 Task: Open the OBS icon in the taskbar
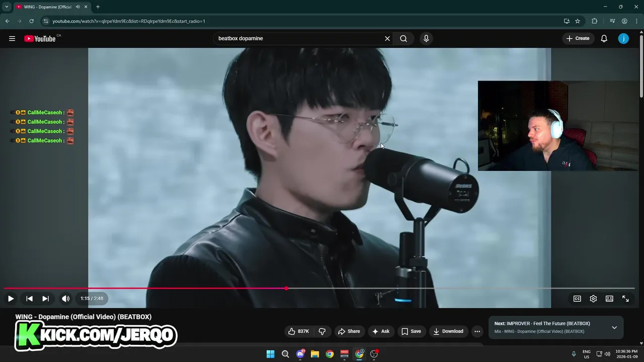tap(374, 354)
